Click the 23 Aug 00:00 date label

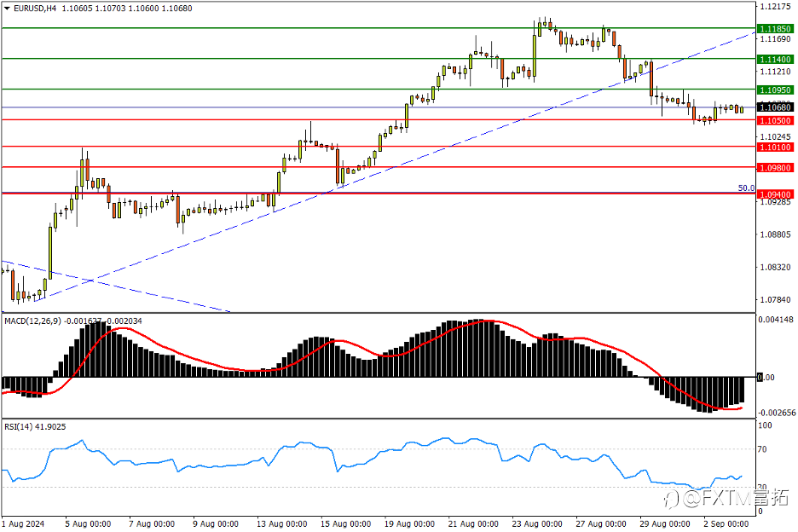(x=537, y=523)
